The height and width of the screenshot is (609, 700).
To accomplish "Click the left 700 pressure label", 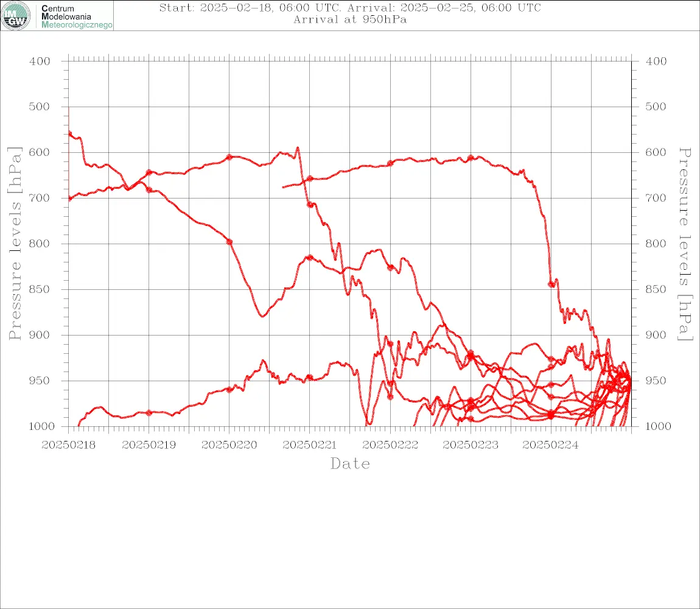I will point(40,198).
